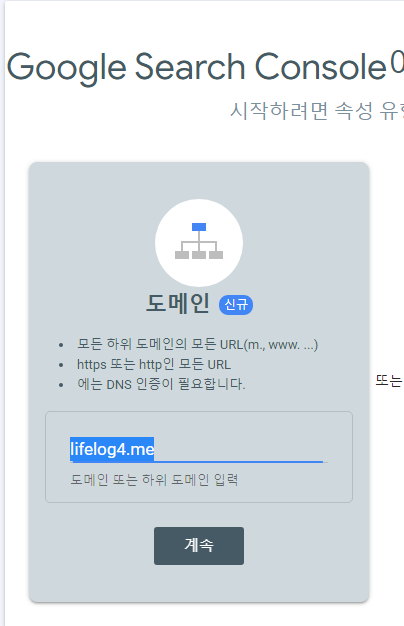Click the domain input field containing lifelog4.me
The image size is (404, 626).
[199, 450]
